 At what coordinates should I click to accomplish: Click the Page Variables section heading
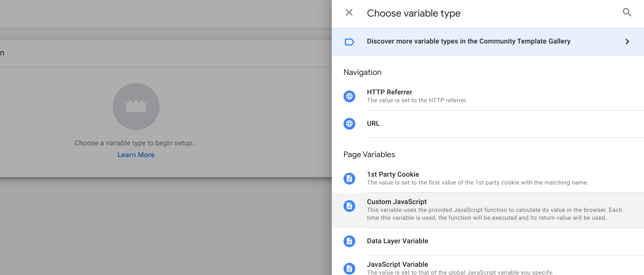[369, 154]
